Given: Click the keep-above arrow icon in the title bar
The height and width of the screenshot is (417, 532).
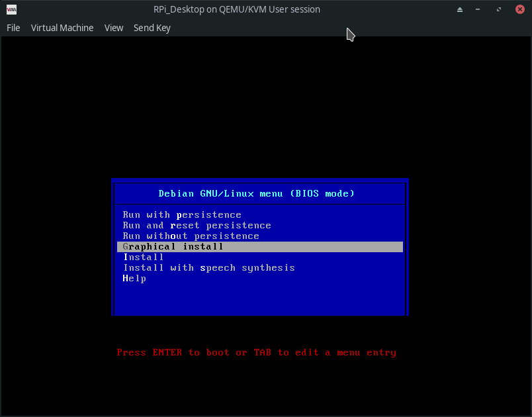Looking at the screenshot, I should 460,9.
